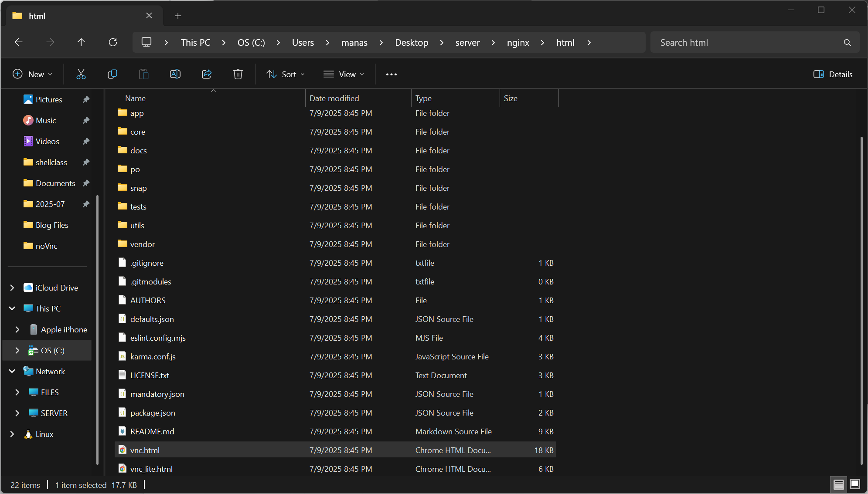Select the .gitignore file

tap(335, 263)
